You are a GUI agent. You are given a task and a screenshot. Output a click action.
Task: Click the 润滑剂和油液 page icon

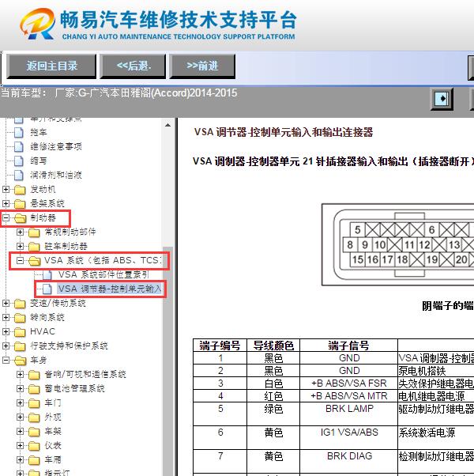point(19,176)
